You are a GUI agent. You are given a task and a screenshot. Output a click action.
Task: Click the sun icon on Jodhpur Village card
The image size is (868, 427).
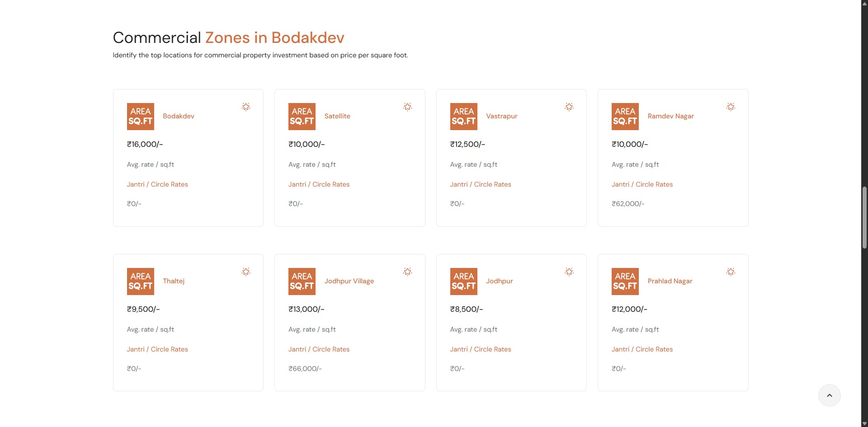pos(407,272)
